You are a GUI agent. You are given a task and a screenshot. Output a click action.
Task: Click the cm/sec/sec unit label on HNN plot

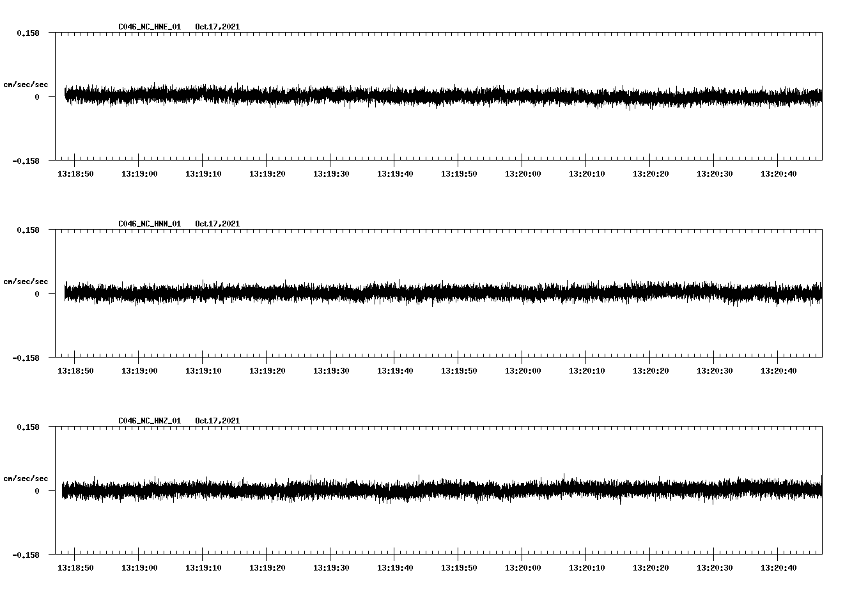26,281
